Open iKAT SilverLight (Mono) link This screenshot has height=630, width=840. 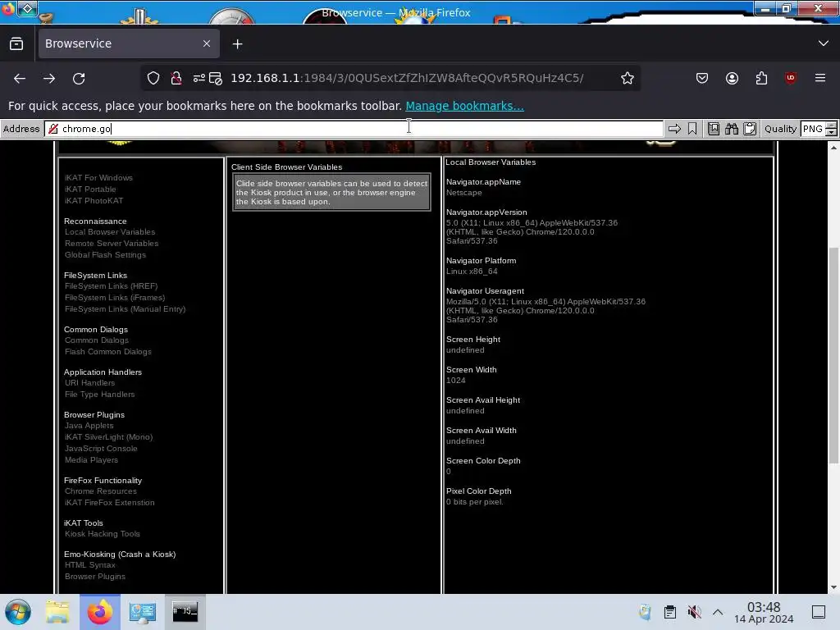109,437
